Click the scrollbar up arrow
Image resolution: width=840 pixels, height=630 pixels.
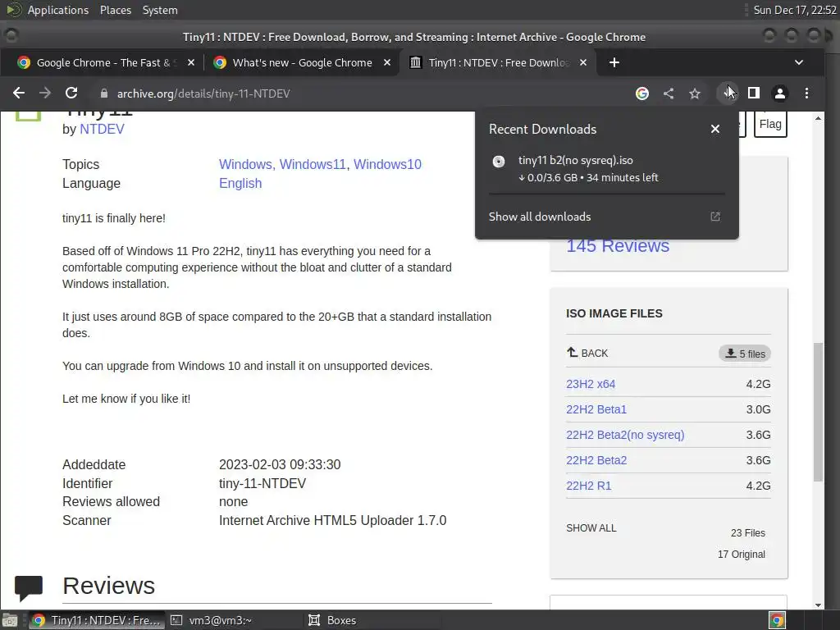point(818,118)
